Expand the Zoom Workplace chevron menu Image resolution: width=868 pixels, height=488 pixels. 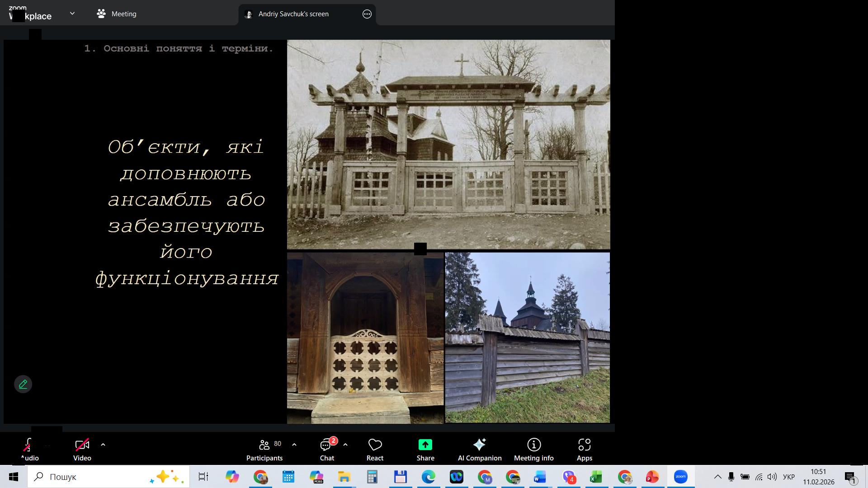click(x=72, y=14)
